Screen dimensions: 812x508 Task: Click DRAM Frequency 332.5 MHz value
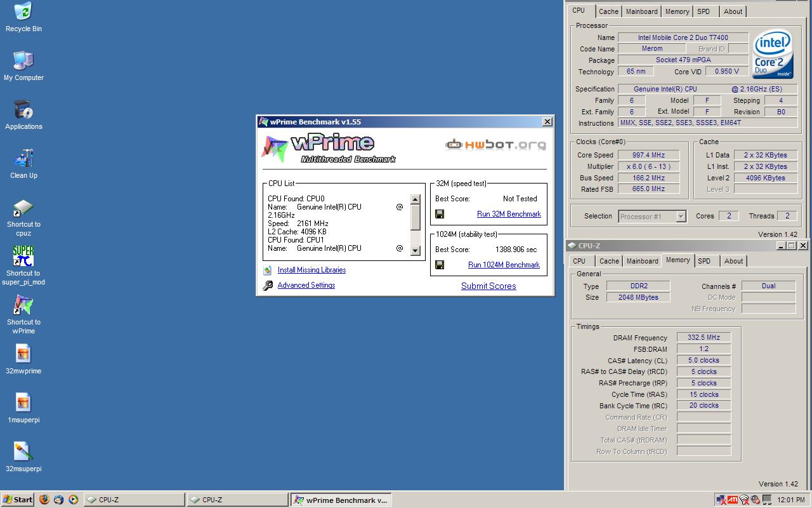click(x=704, y=337)
